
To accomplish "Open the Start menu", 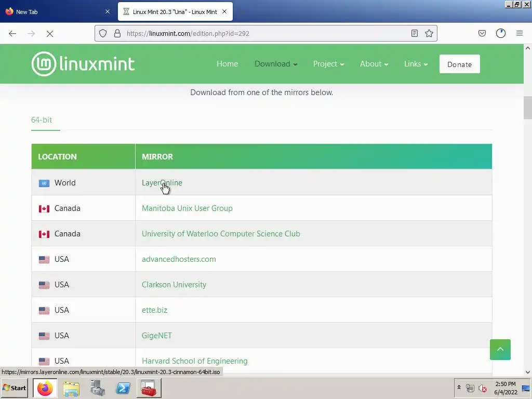I will point(14,388).
